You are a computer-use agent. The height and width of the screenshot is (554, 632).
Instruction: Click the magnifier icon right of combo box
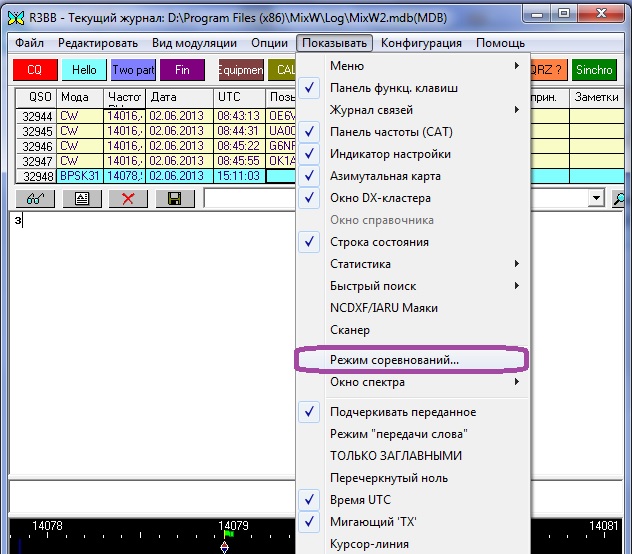pos(621,198)
